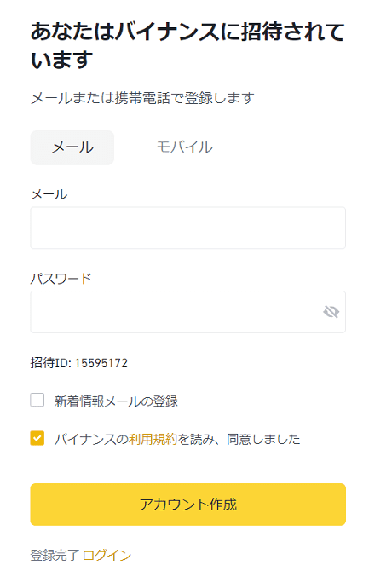The height and width of the screenshot is (571, 392).
Task: Focus the パスワード input field
Action: (187, 312)
